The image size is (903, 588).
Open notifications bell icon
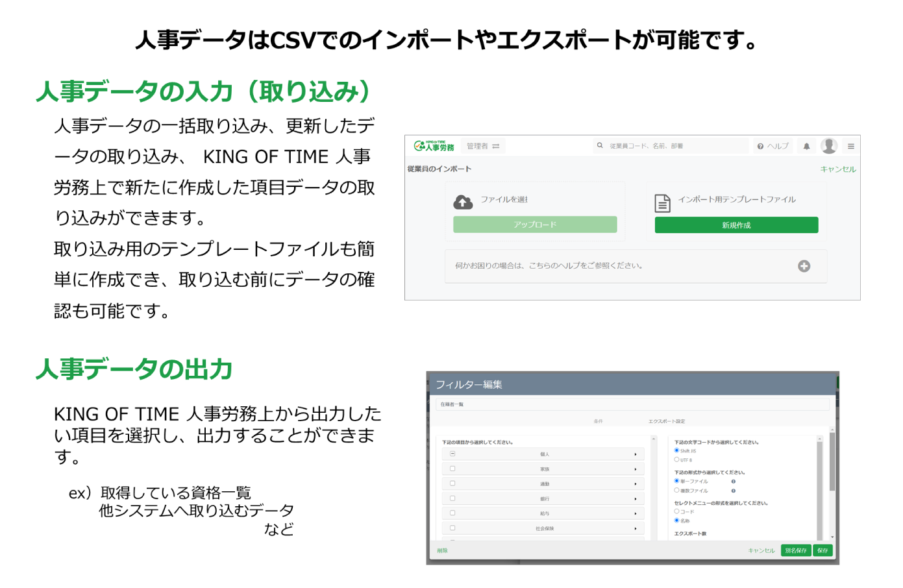[806, 146]
